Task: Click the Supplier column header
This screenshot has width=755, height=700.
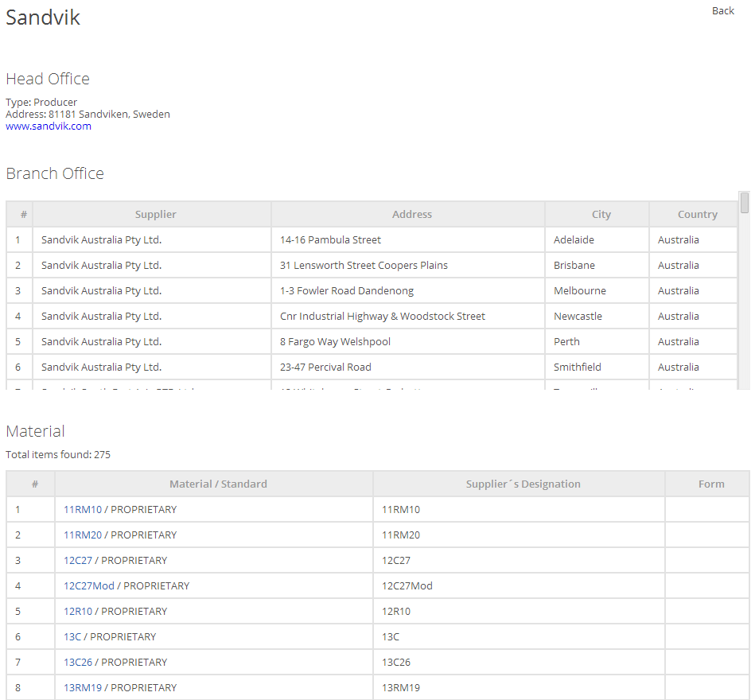Action: pyautogui.click(x=152, y=214)
